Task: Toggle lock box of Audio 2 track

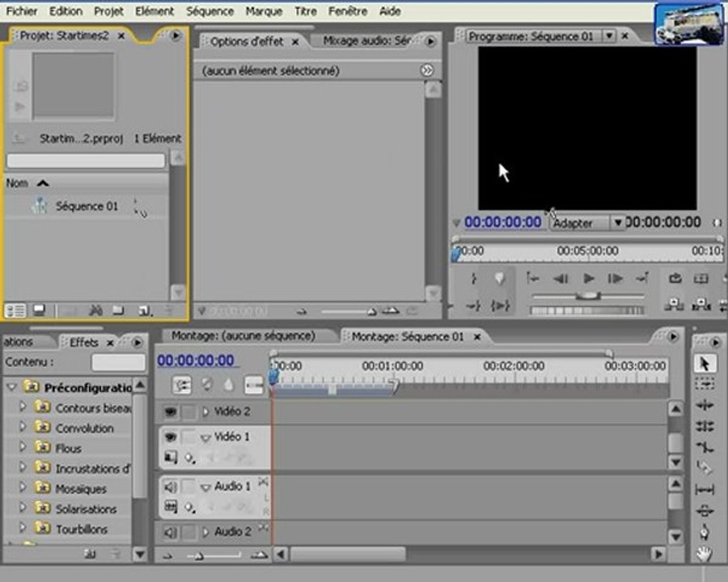Action: pos(189,532)
